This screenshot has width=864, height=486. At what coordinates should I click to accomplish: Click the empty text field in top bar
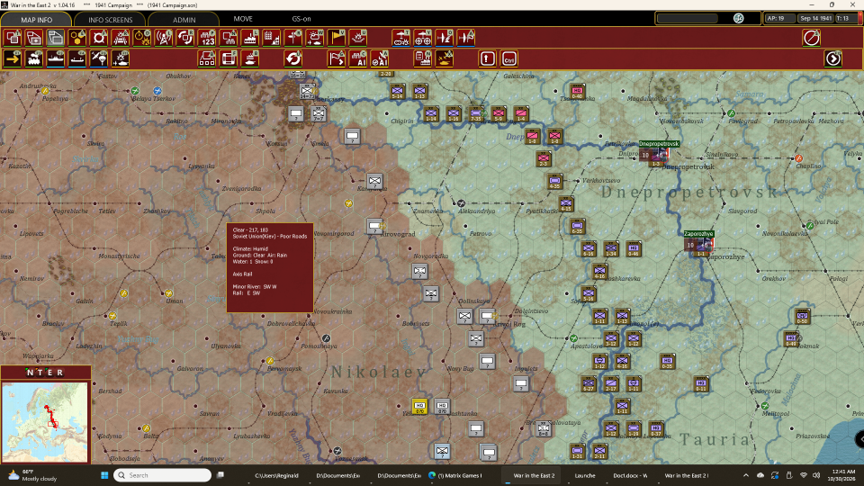(688, 18)
